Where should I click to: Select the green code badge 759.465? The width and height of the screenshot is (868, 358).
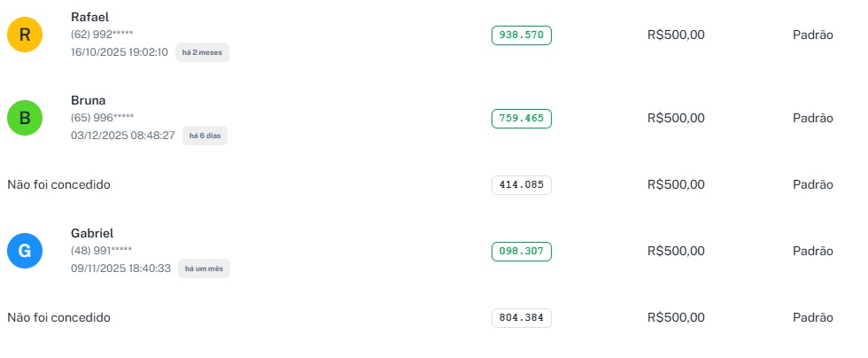(522, 118)
